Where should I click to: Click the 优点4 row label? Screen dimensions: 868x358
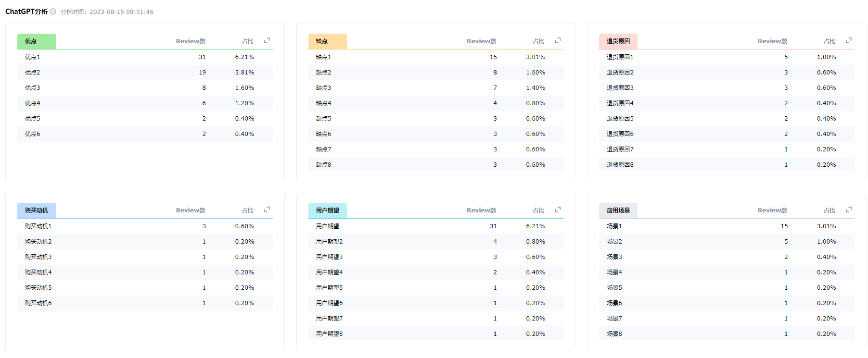click(33, 103)
